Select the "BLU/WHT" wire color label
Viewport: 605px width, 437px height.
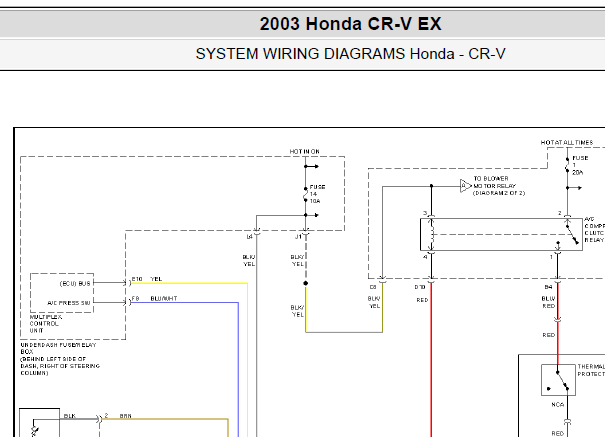[164, 299]
